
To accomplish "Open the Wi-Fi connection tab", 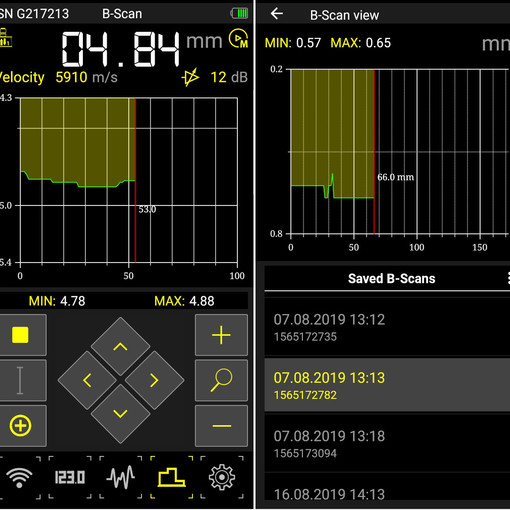I will (19, 477).
